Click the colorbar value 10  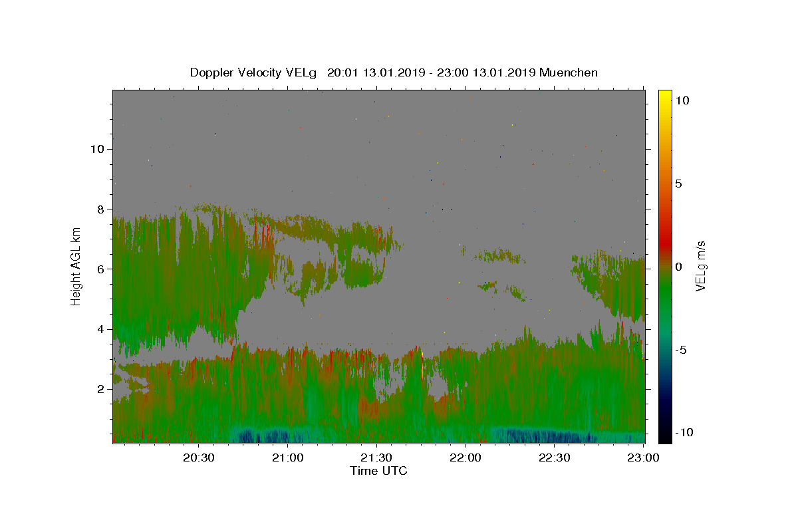coord(682,100)
